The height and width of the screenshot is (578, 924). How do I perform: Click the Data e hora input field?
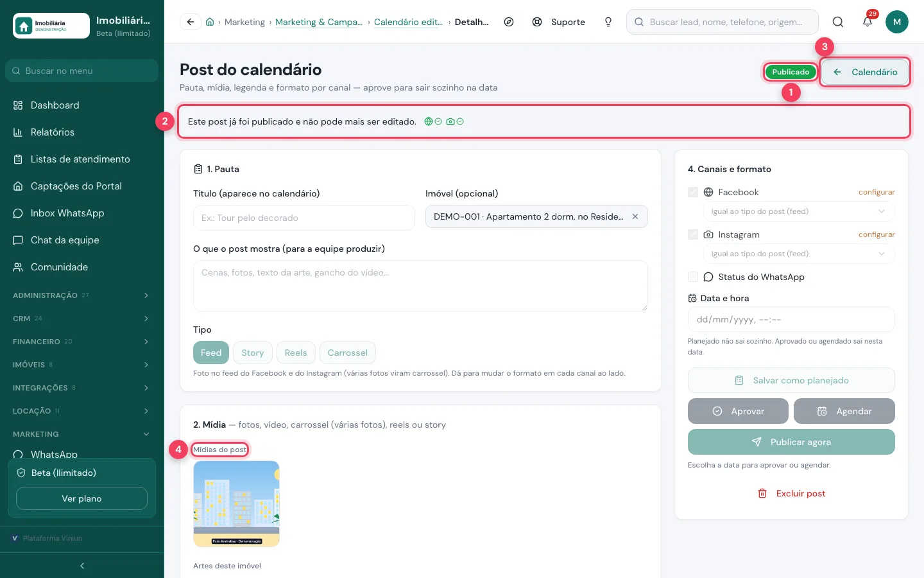click(791, 319)
